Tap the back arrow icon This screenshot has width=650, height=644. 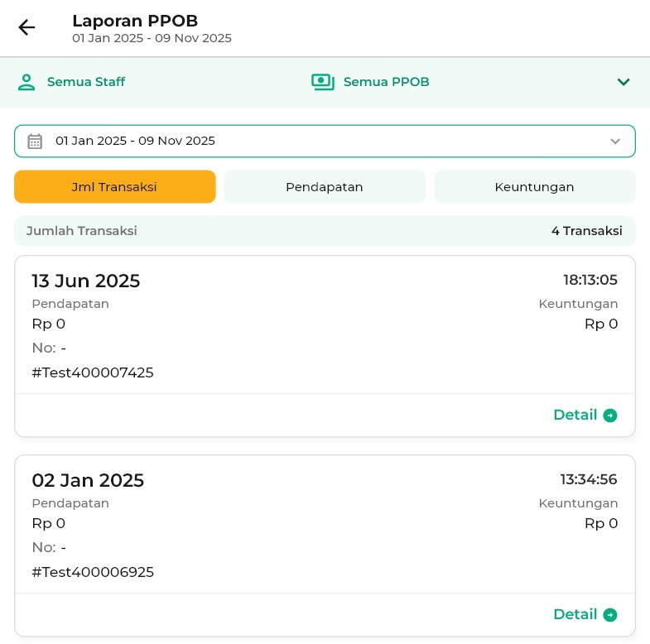(x=26, y=27)
